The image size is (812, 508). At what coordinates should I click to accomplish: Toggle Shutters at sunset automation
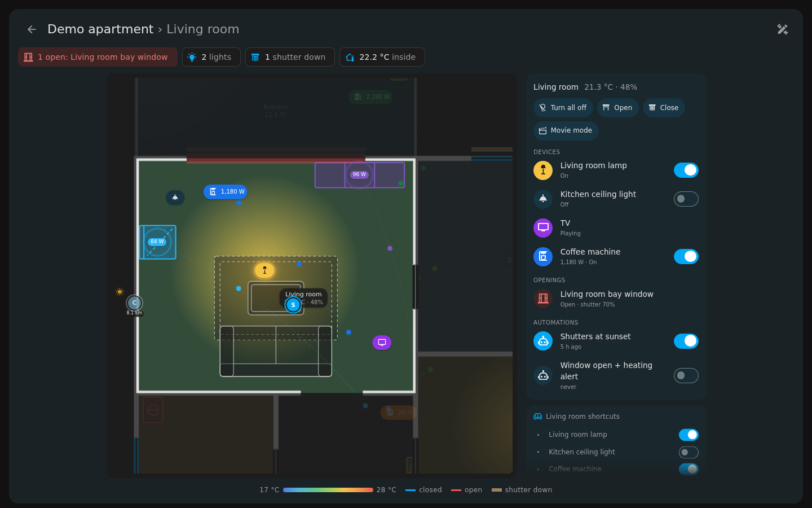[686, 341]
